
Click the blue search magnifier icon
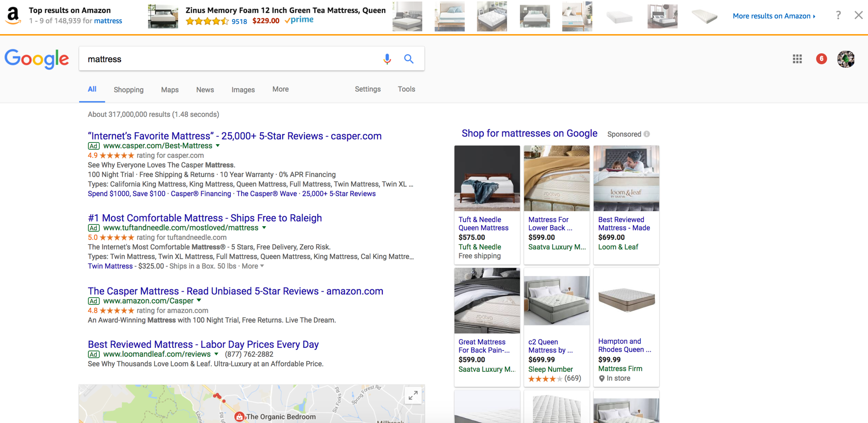(x=409, y=59)
